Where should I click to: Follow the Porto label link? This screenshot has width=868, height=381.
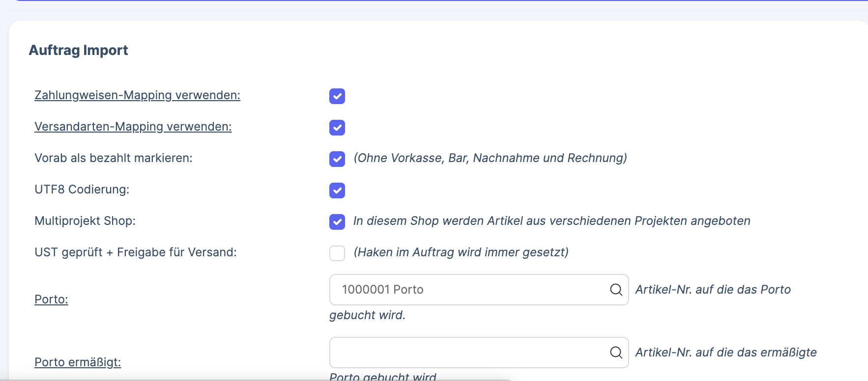click(x=51, y=299)
